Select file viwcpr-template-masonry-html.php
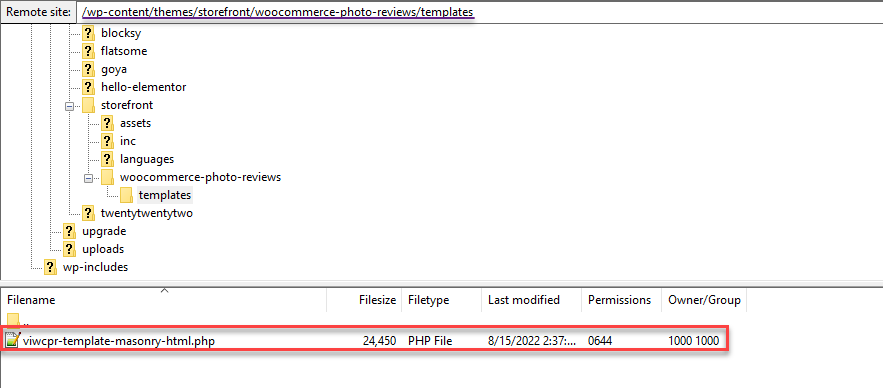 (119, 340)
